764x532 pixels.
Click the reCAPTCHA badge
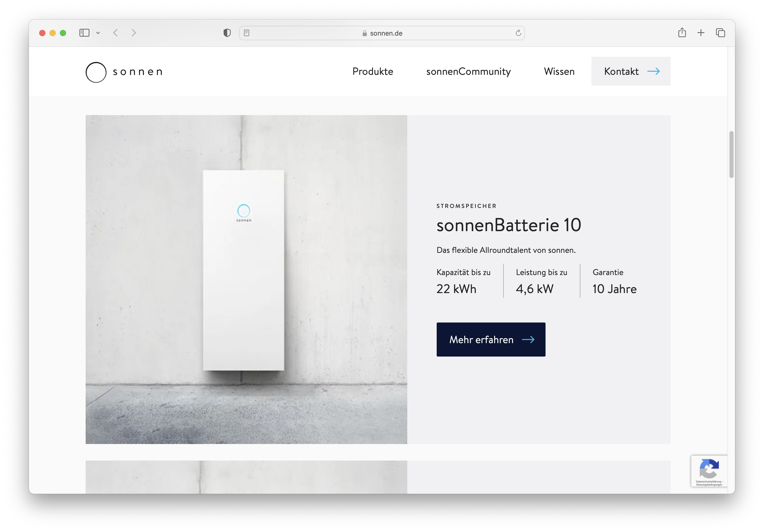coord(709,471)
